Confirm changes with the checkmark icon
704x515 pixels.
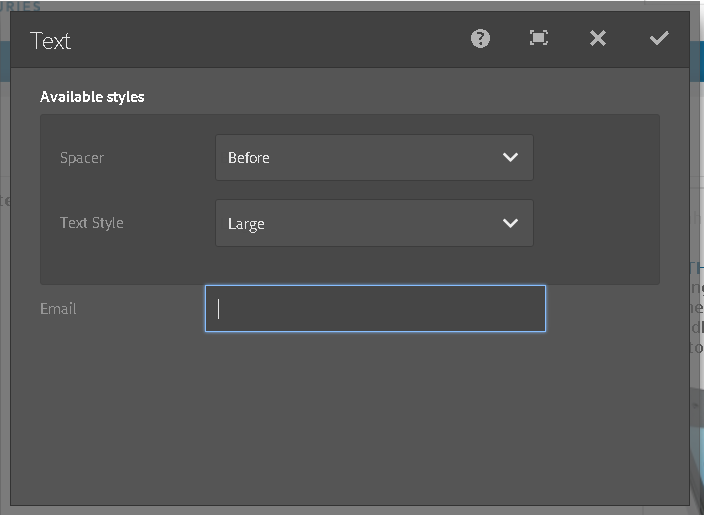pyautogui.click(x=659, y=39)
